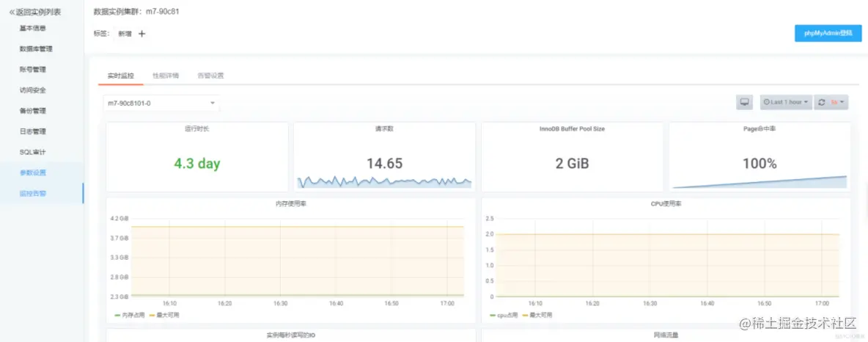Open 参数设置 in the sidebar
The image size is (868, 342).
coord(33,172)
